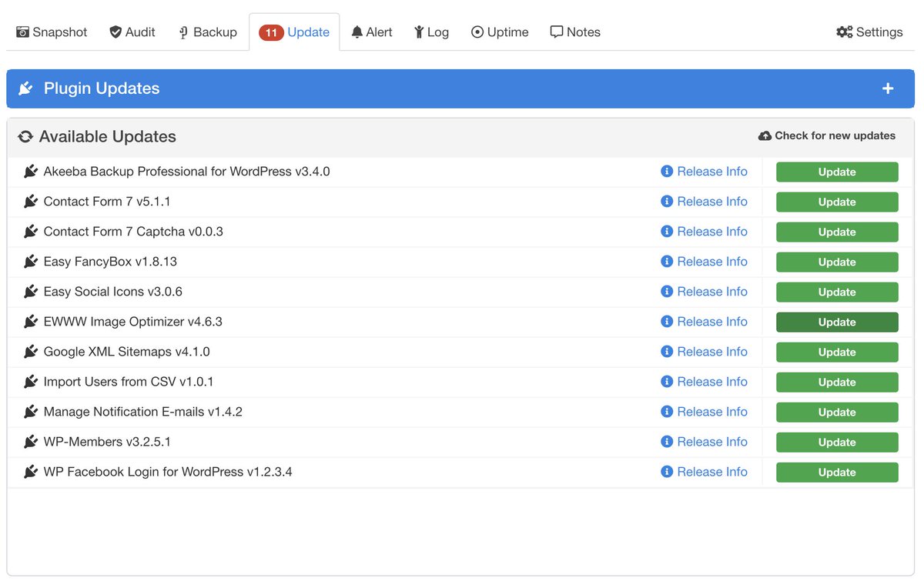Open Settings via the gears icon
The height and width of the screenshot is (588, 924).
(845, 32)
